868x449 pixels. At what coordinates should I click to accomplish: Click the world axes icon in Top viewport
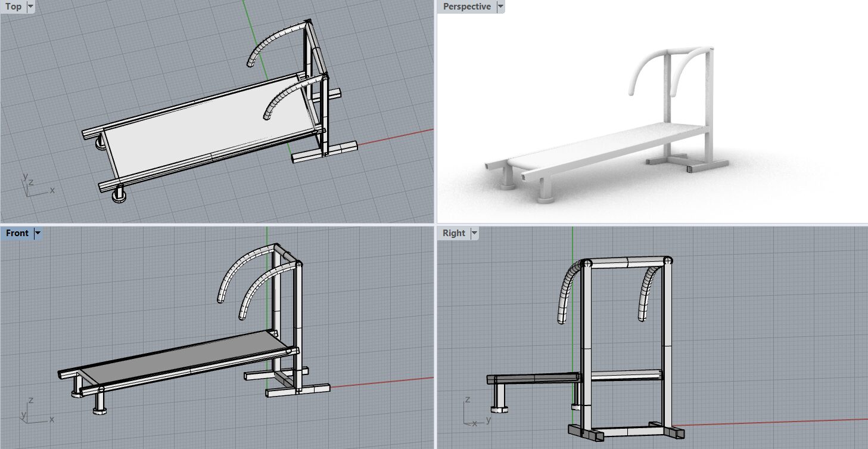coord(33,186)
